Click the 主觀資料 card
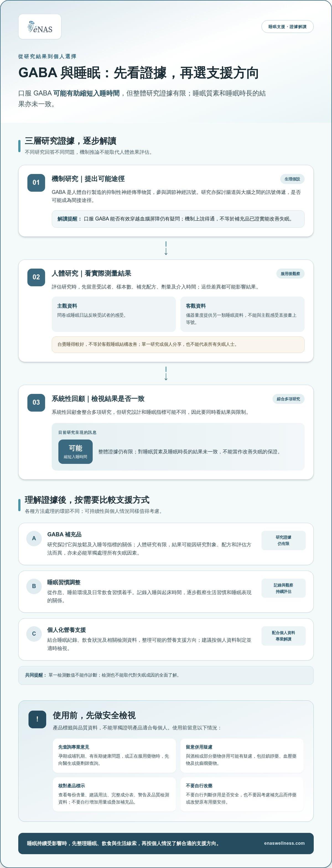 click(x=114, y=314)
